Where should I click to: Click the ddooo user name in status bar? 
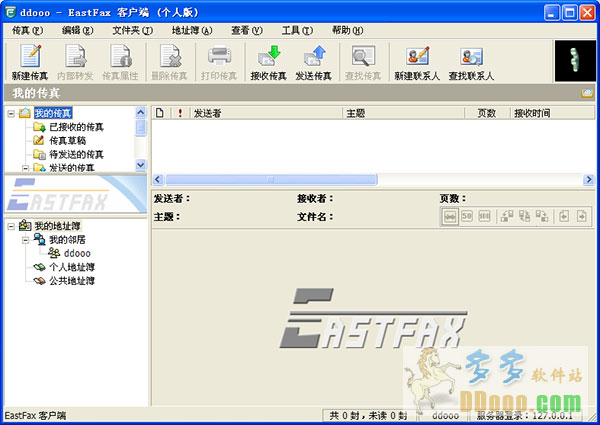pos(445,416)
